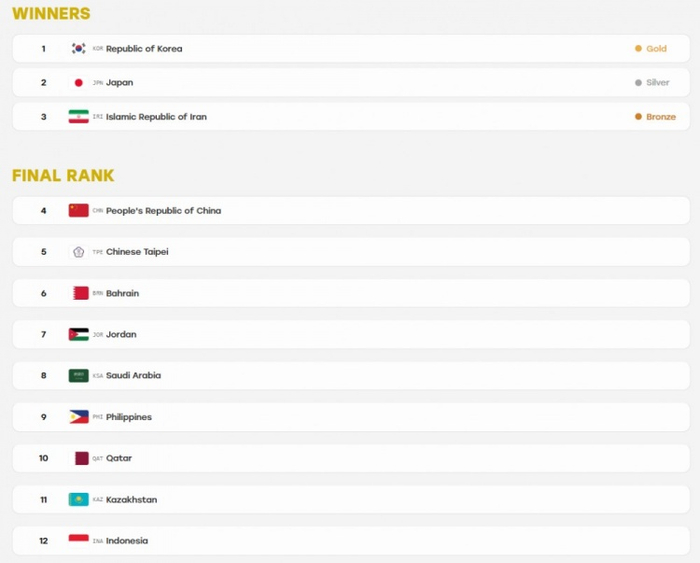
Task: Open the Republic of Korea team link
Action: click(144, 49)
